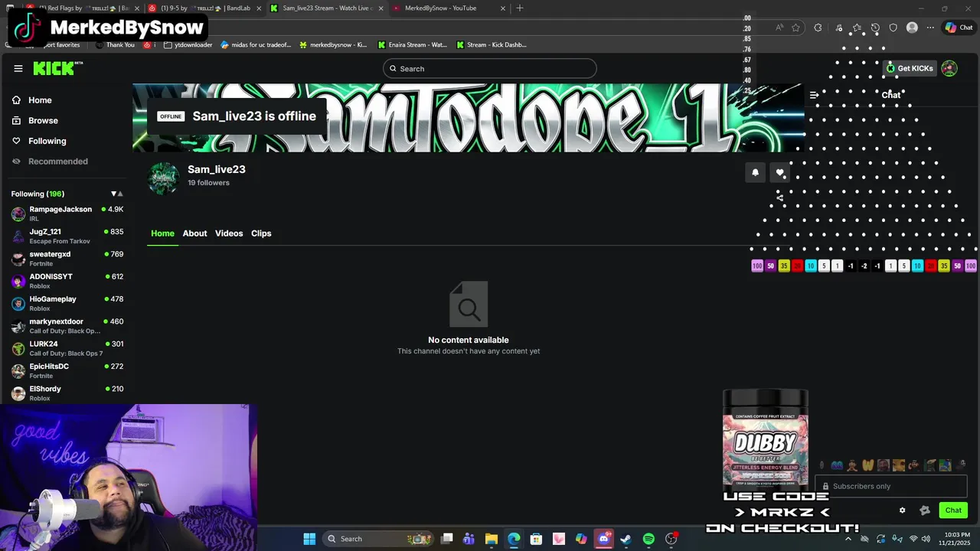Viewport: 980px width, 551px height.
Task: Open the Kick user profile avatar
Action: click(x=949, y=68)
